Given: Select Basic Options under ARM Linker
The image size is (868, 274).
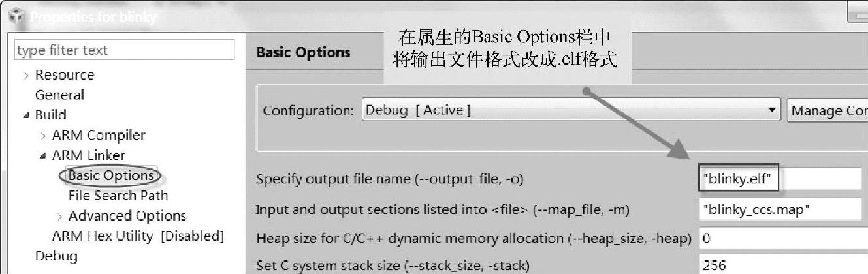Looking at the screenshot, I should pyautogui.click(x=111, y=175).
